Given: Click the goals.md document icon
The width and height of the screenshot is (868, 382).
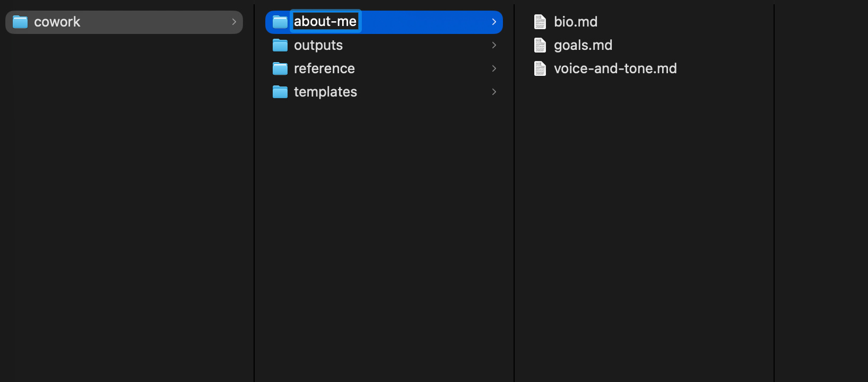Looking at the screenshot, I should coord(540,45).
